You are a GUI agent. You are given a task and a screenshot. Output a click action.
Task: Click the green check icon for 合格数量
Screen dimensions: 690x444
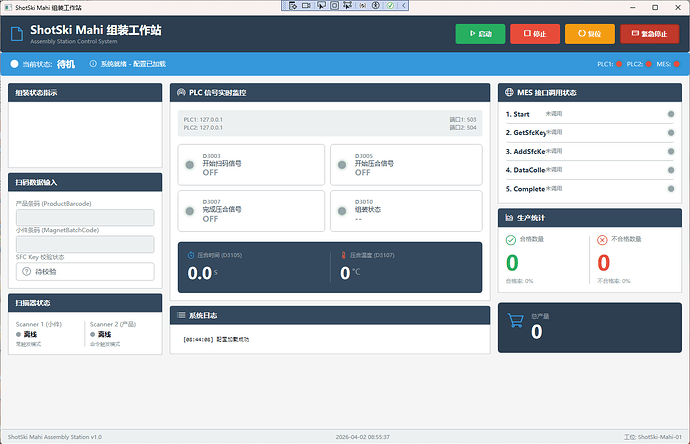(x=510, y=240)
